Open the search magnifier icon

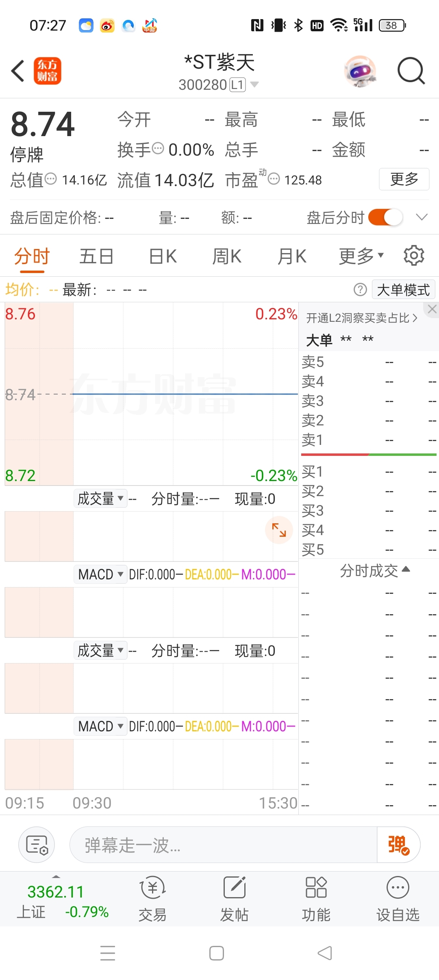tap(411, 71)
